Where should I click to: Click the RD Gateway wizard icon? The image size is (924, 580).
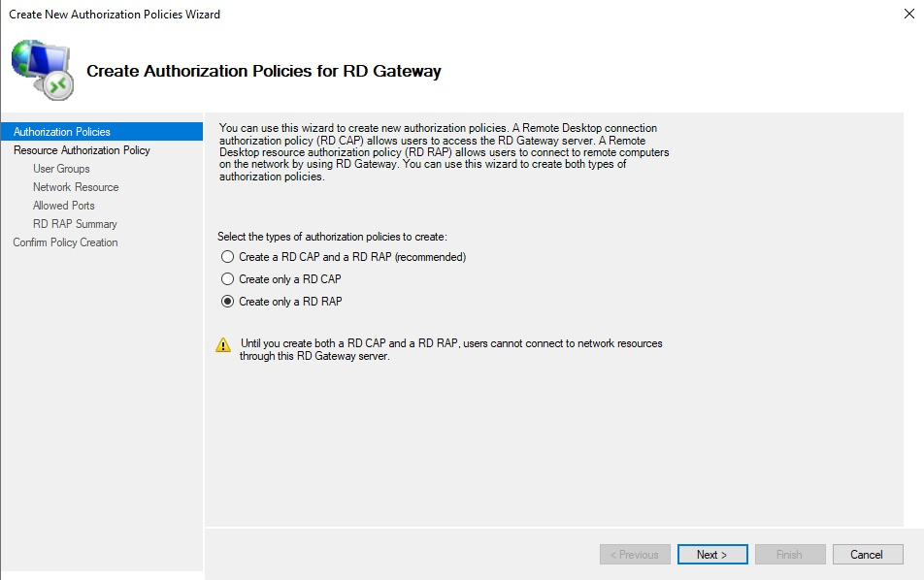click(x=43, y=70)
